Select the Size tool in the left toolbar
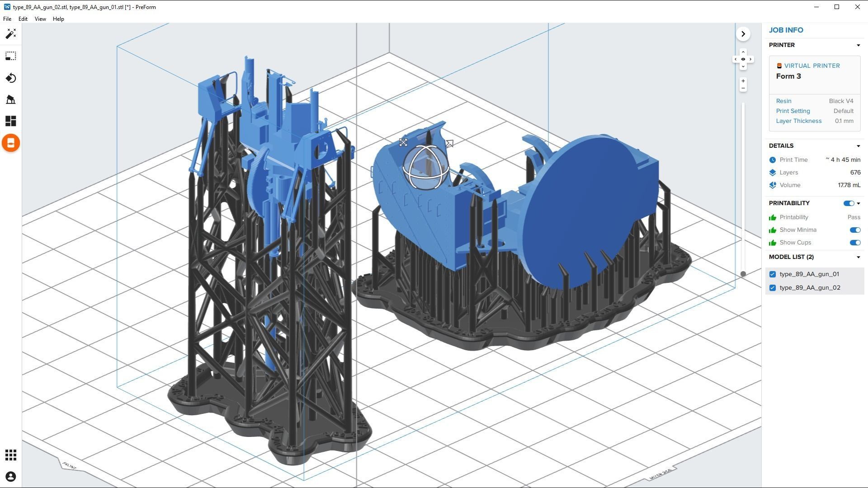The height and width of the screenshot is (488, 868). [11, 56]
